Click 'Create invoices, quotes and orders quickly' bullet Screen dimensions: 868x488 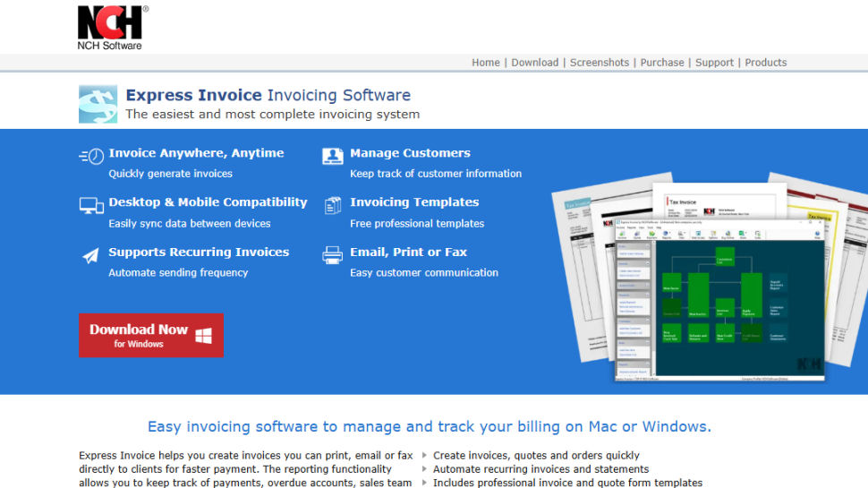tap(536, 456)
